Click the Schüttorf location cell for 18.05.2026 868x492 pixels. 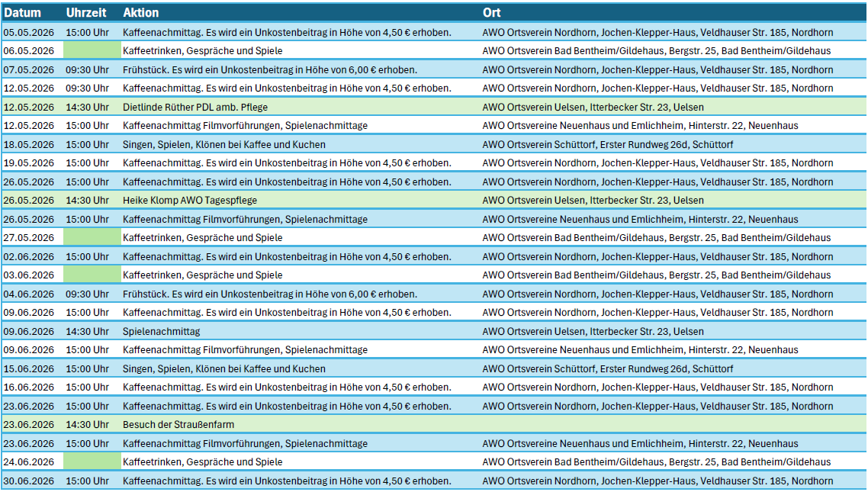click(608, 144)
